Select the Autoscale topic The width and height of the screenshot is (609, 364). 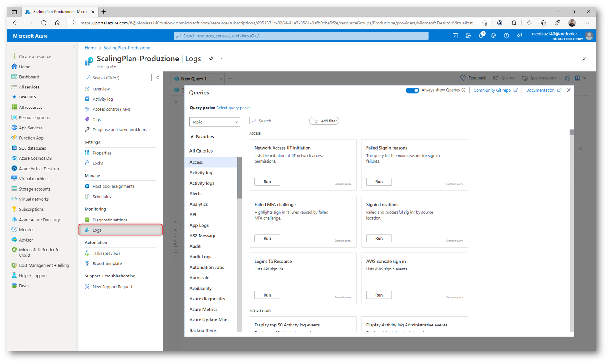point(199,278)
